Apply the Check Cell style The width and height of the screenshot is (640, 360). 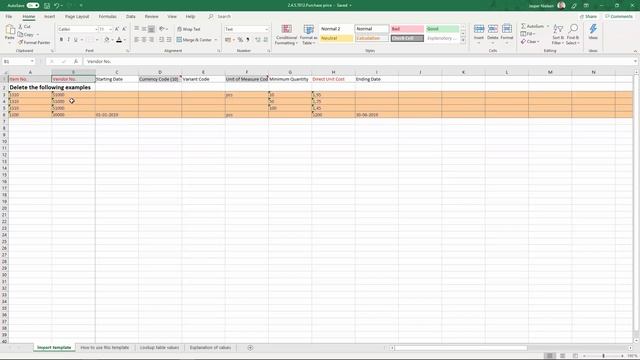pos(407,38)
